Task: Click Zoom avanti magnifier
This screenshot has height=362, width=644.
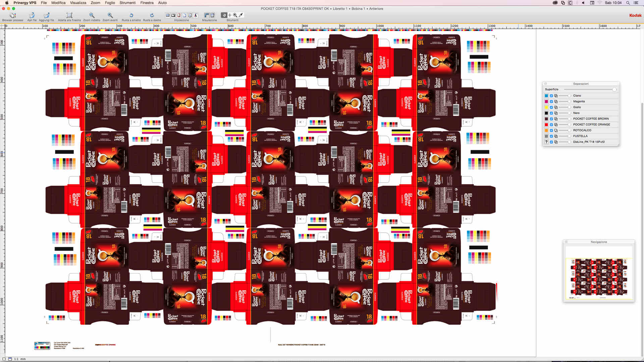Action: (x=110, y=15)
